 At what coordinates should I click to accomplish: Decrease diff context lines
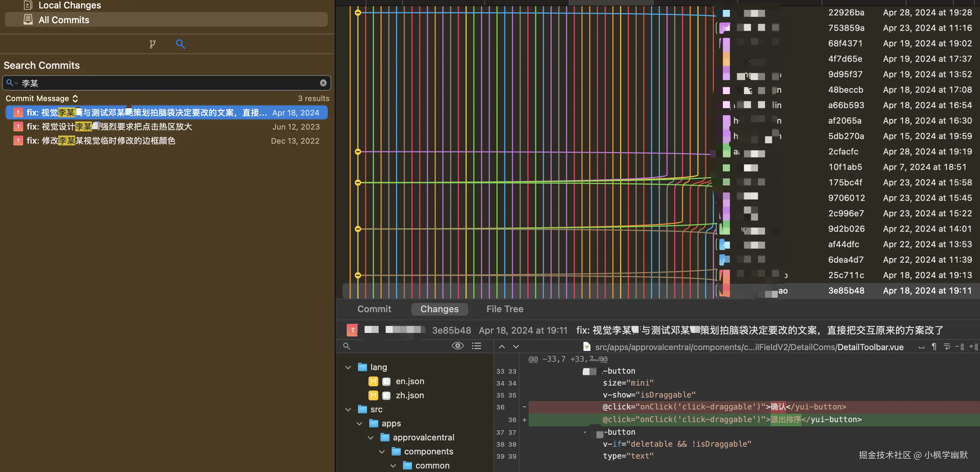(x=960, y=347)
